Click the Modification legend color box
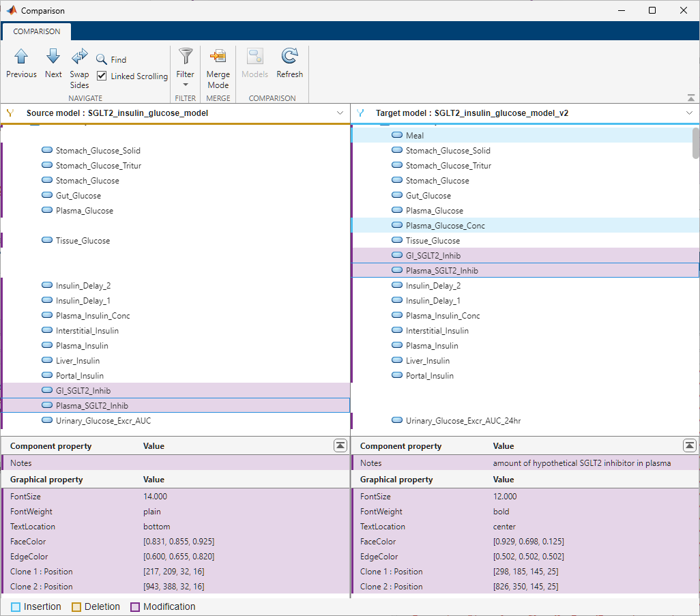Viewport: 700px width, 616px height. pyautogui.click(x=135, y=606)
